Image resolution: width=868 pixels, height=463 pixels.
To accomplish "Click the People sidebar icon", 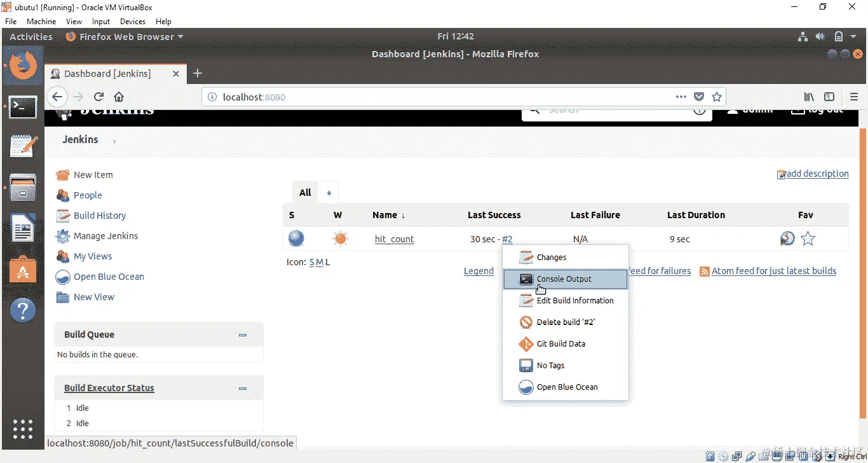I will [x=62, y=195].
